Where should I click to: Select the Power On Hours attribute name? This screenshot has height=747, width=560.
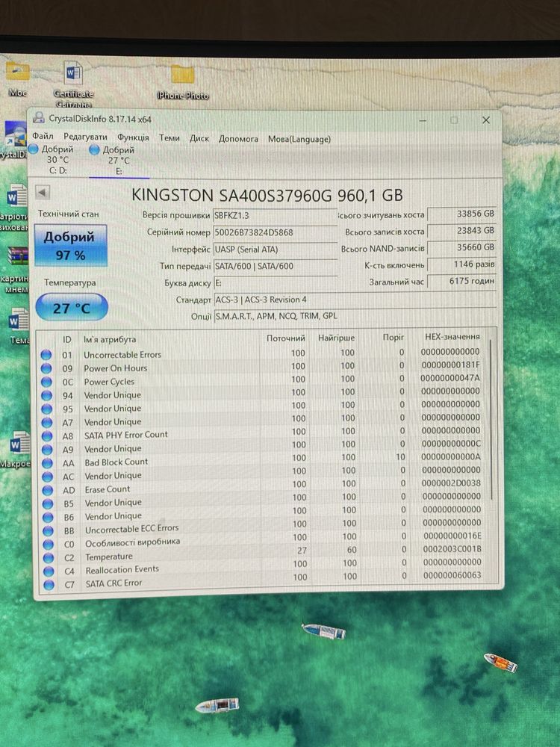click(x=115, y=368)
